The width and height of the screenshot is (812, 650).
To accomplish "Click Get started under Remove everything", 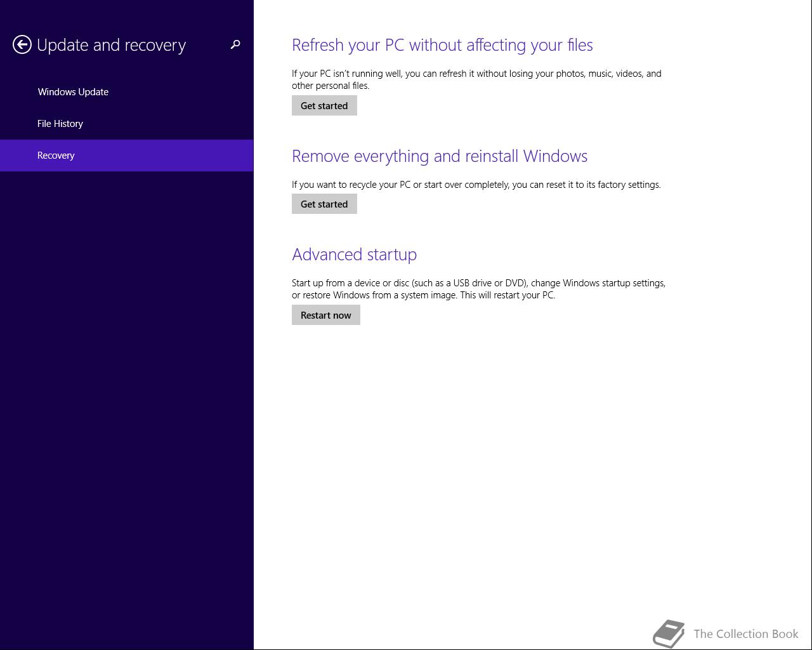I will [324, 204].
